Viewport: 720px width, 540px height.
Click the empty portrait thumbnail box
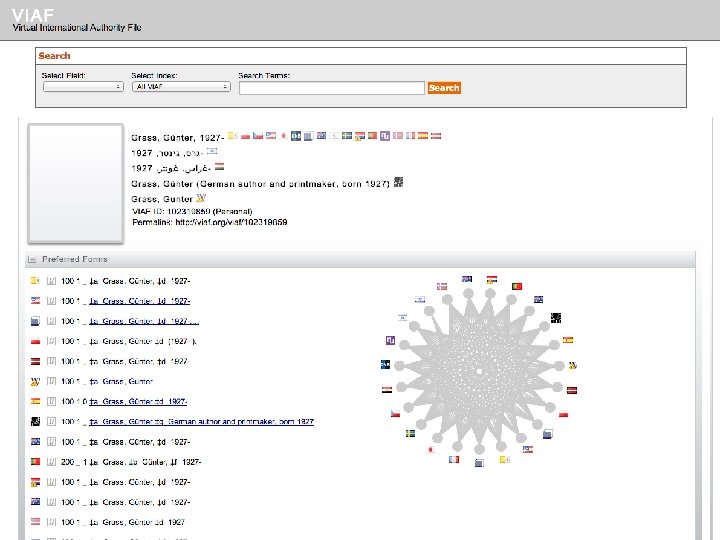(75, 183)
